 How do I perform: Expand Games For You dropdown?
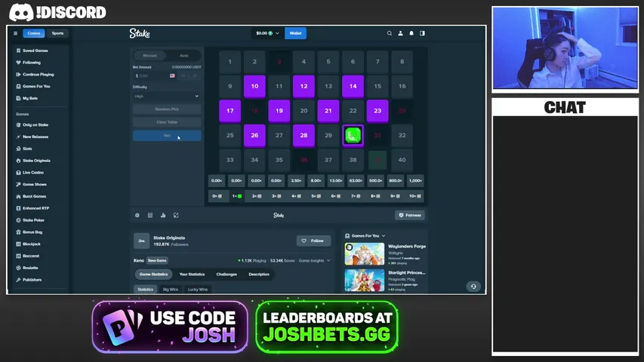(365, 235)
